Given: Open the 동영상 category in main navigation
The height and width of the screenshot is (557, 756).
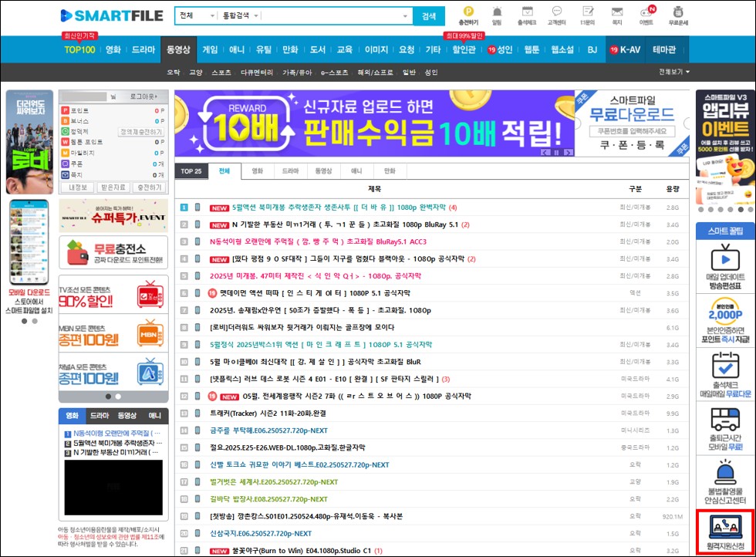Looking at the screenshot, I should click(178, 49).
